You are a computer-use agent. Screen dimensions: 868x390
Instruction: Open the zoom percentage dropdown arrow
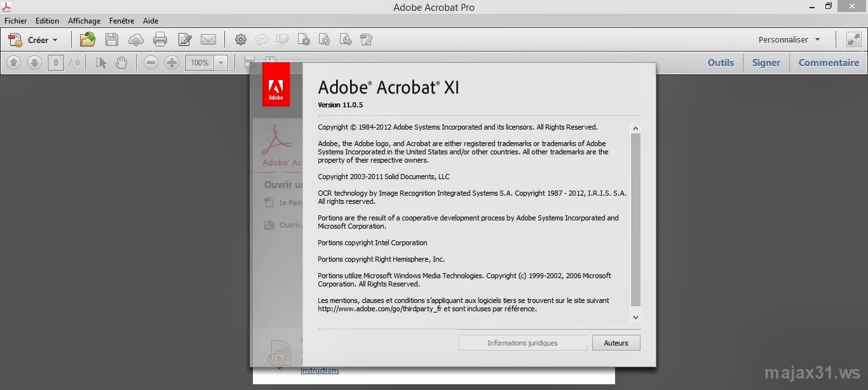[221, 63]
